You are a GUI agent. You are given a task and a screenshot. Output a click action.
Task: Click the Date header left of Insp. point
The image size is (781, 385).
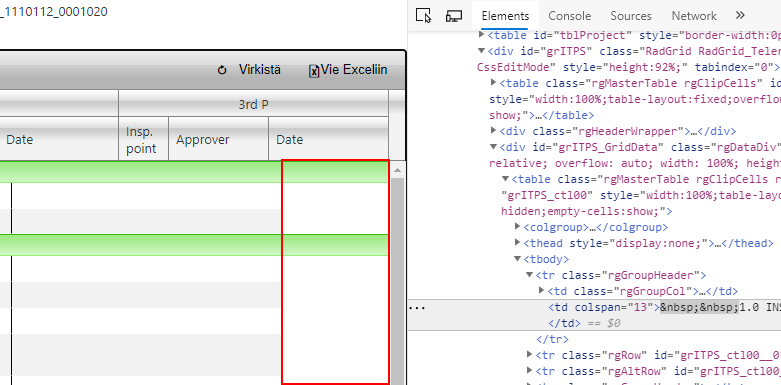coord(59,139)
